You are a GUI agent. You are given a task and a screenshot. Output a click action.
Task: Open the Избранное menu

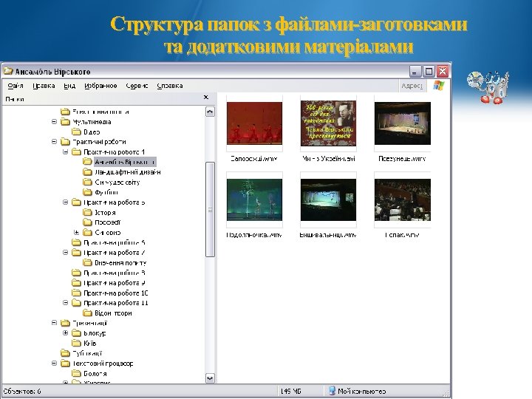pyautogui.click(x=100, y=86)
